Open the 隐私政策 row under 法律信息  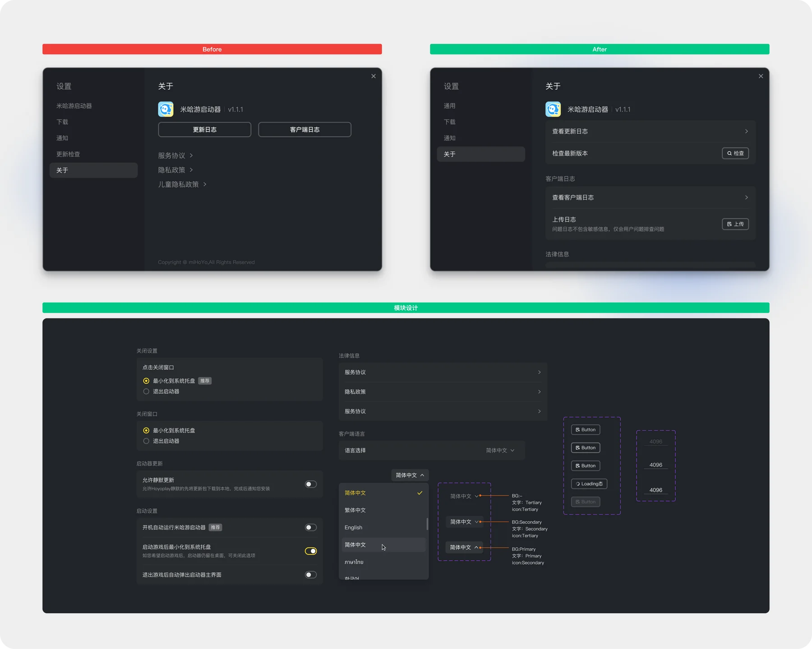(443, 392)
